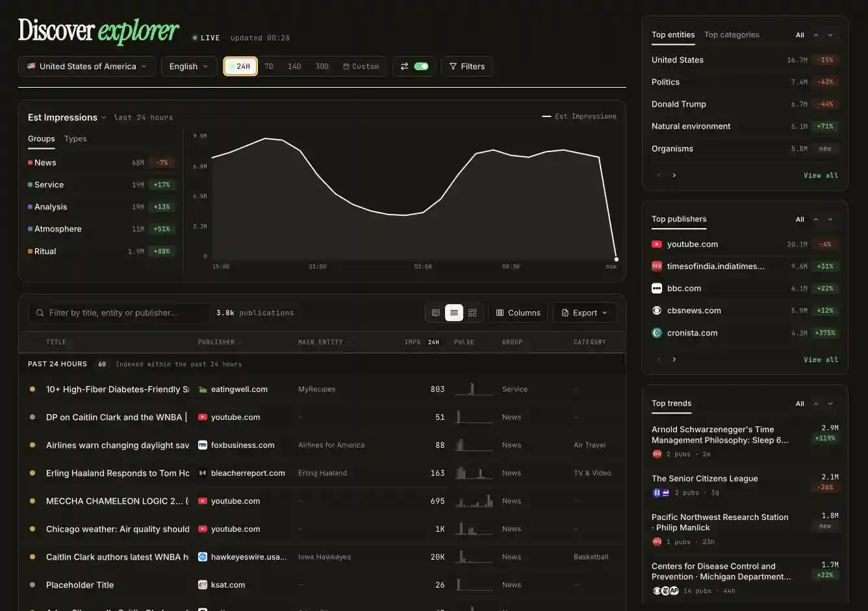The width and height of the screenshot is (868, 611).
Task: Select the 7D time range
Action: 269,66
